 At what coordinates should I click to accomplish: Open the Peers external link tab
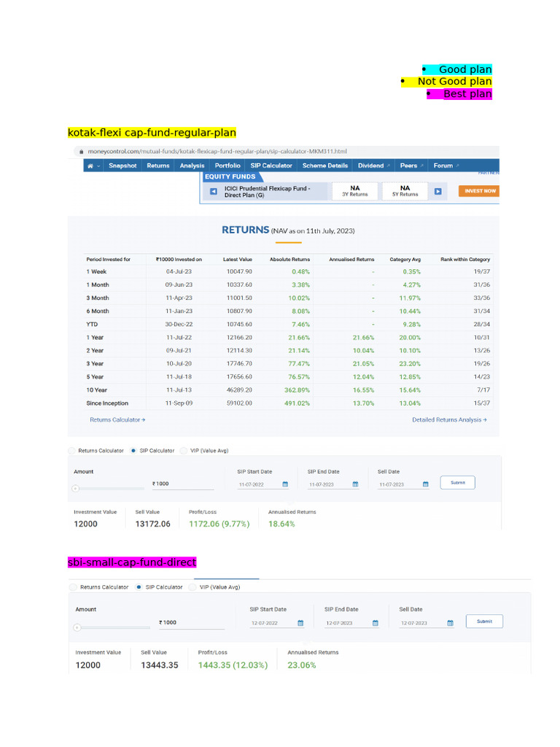[411, 166]
